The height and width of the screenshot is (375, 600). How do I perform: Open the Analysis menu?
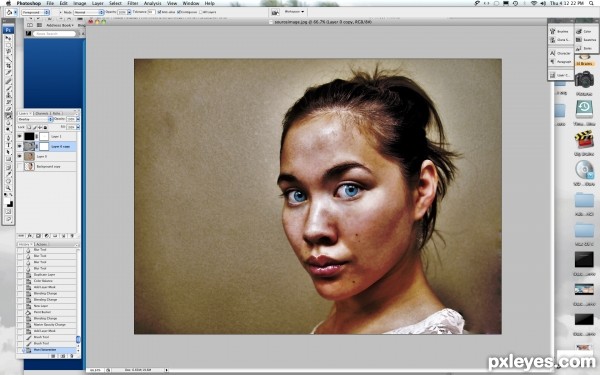152,3
